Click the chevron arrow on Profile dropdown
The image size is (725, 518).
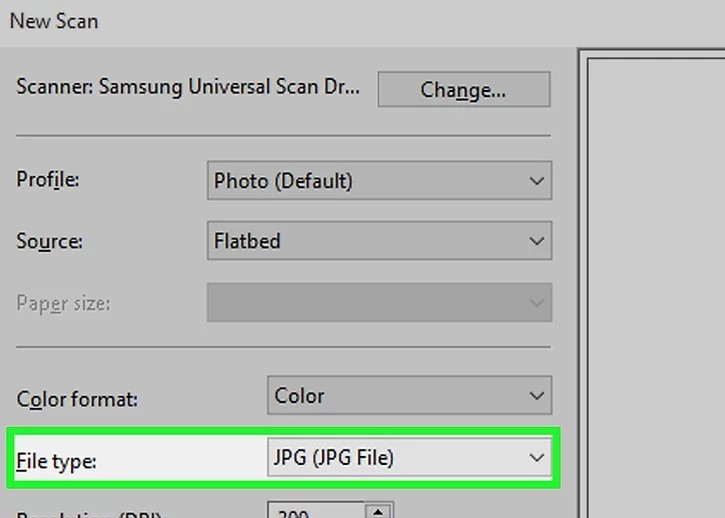click(537, 181)
